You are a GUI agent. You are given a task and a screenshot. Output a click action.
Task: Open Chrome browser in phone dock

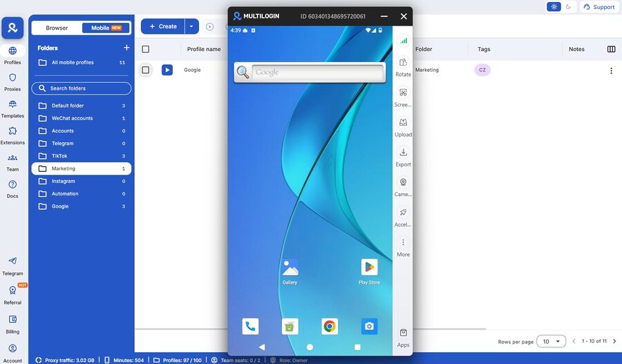pos(330,326)
